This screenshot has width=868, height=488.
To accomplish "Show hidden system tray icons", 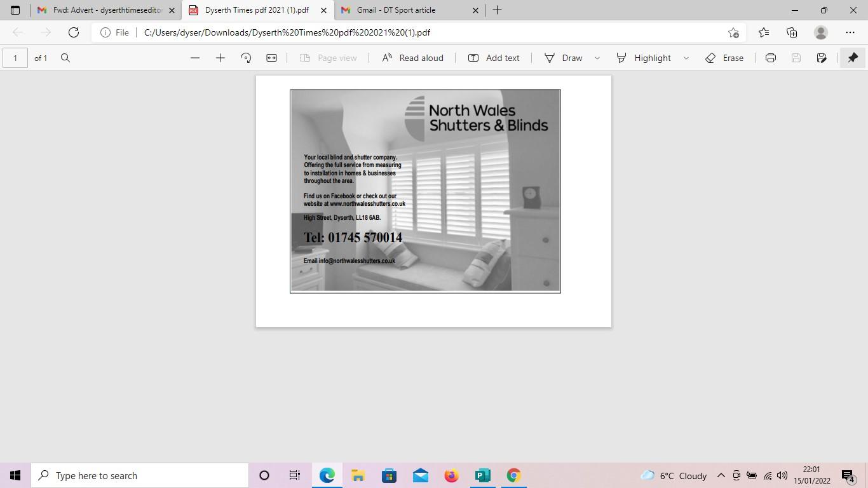I will click(x=721, y=475).
